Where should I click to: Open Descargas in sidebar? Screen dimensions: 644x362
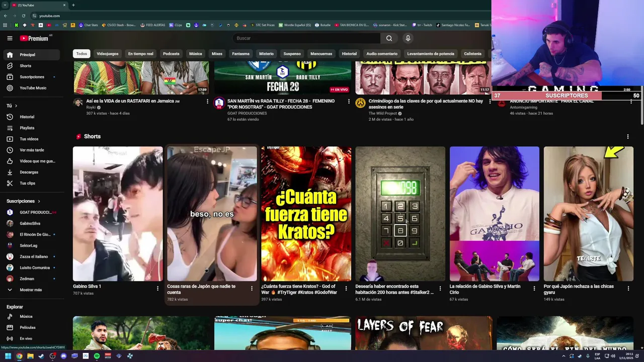(32, 172)
